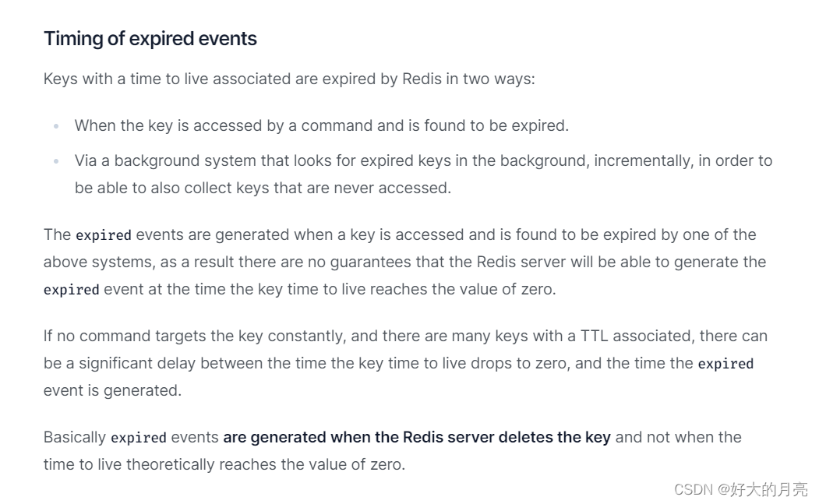Click the first bullet point dot
Image resolution: width=819 pixels, height=504 pixels.
click(56, 125)
